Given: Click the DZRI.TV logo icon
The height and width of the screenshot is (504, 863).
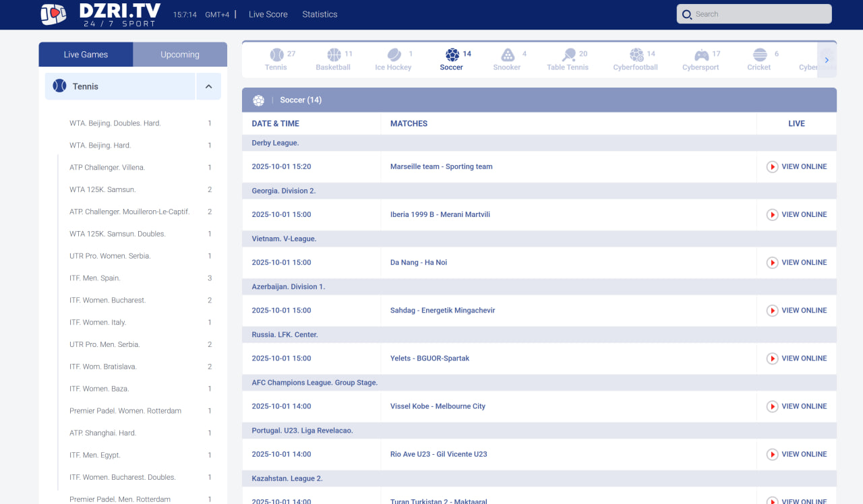Looking at the screenshot, I should [53, 14].
